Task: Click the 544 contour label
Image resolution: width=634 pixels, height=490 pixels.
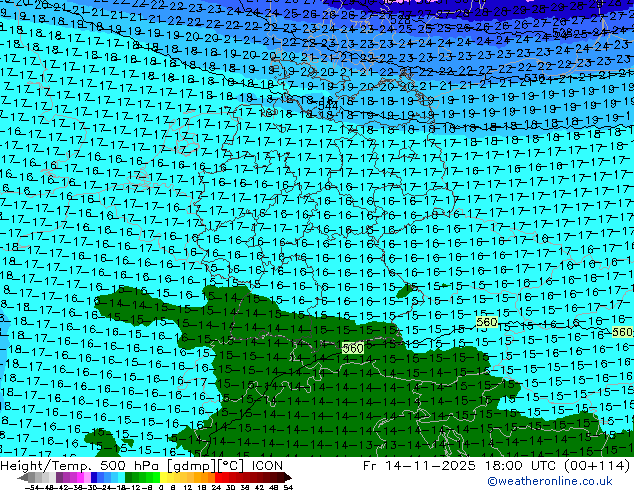Action: click(x=328, y=106)
